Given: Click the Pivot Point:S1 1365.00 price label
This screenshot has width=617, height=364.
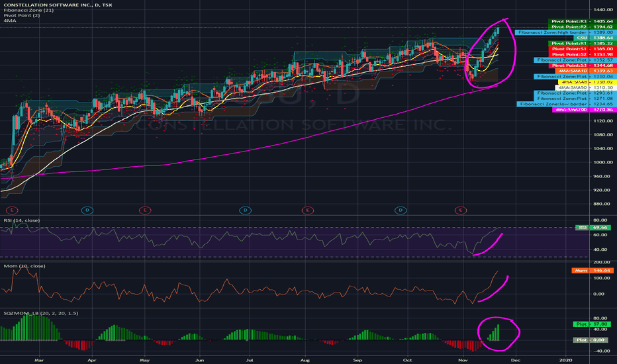Looking at the screenshot, I should [582, 49].
